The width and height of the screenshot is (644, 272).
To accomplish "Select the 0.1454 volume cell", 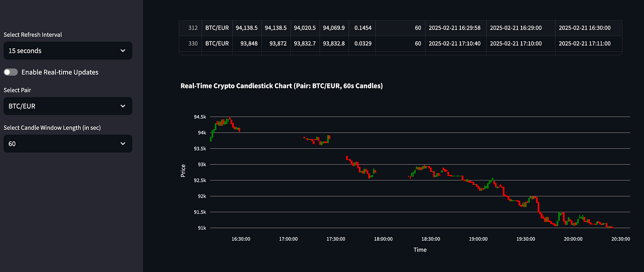I will coord(362,28).
